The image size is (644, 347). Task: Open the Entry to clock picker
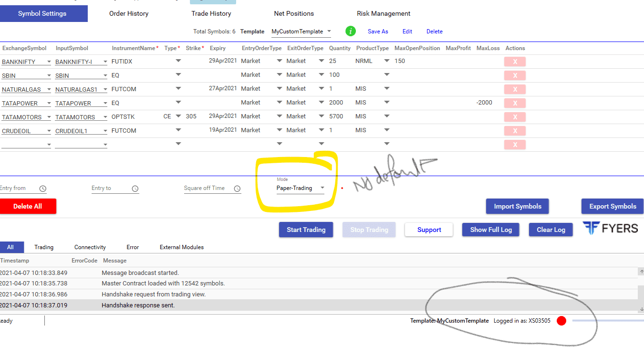pyautogui.click(x=135, y=189)
